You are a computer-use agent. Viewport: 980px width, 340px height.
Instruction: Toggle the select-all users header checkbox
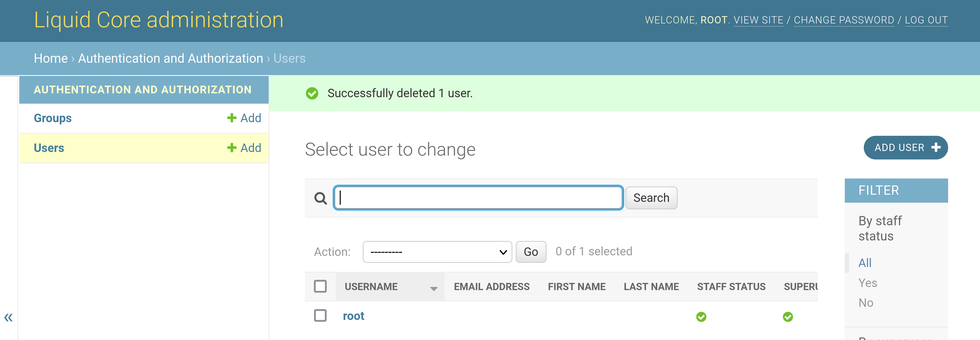coord(320,286)
